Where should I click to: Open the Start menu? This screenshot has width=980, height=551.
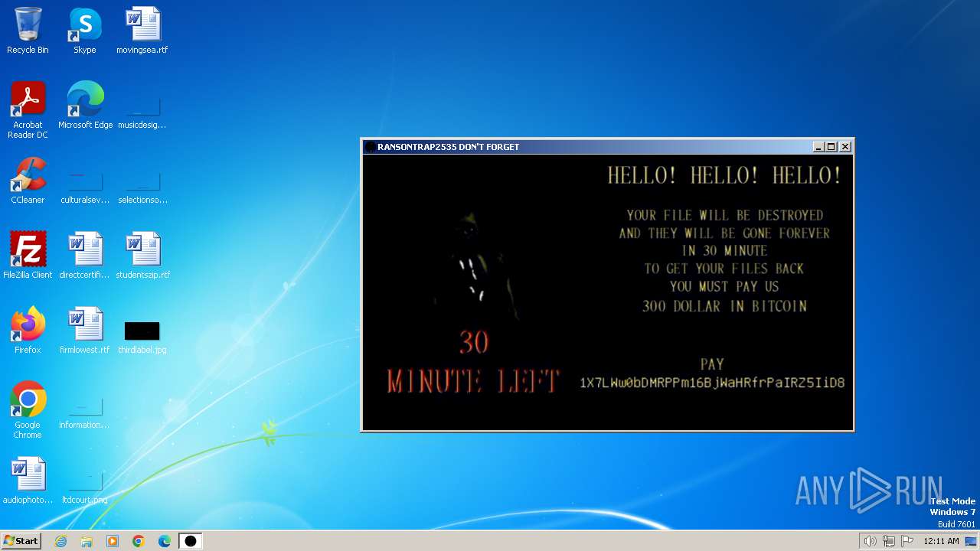[21, 540]
